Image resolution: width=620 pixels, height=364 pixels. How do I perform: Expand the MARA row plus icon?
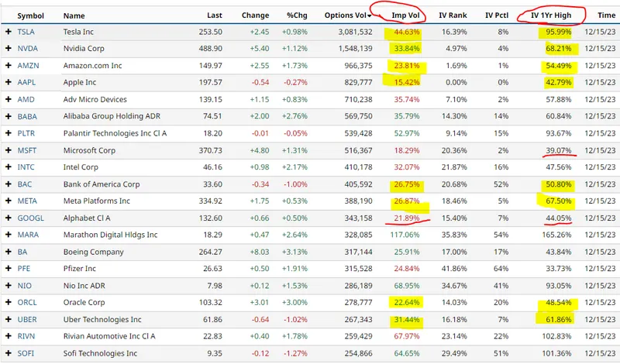(x=9, y=235)
